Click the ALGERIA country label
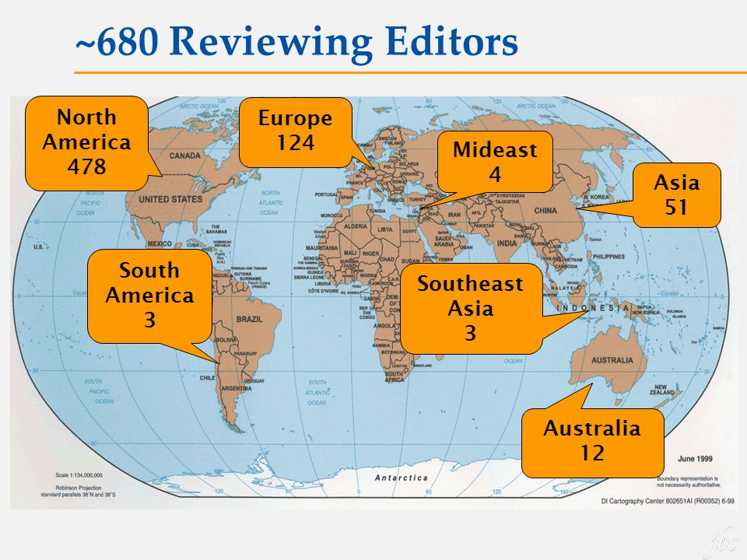 pos(356,226)
